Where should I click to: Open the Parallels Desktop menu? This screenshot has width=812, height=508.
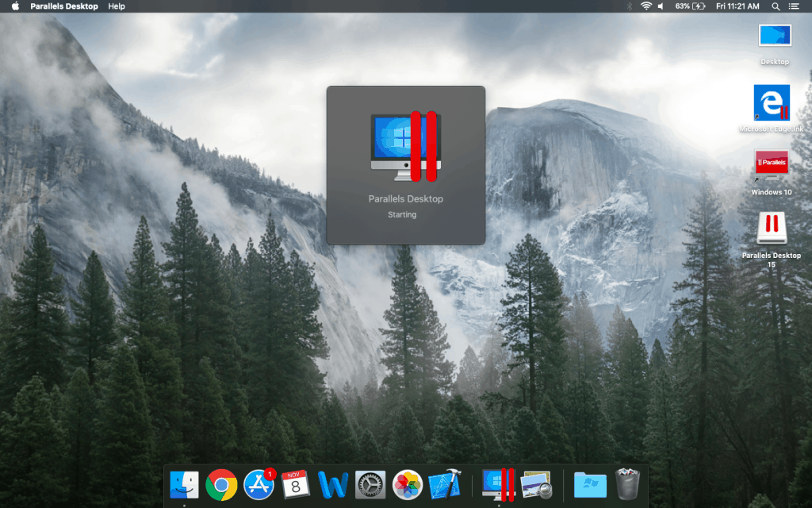tap(64, 6)
